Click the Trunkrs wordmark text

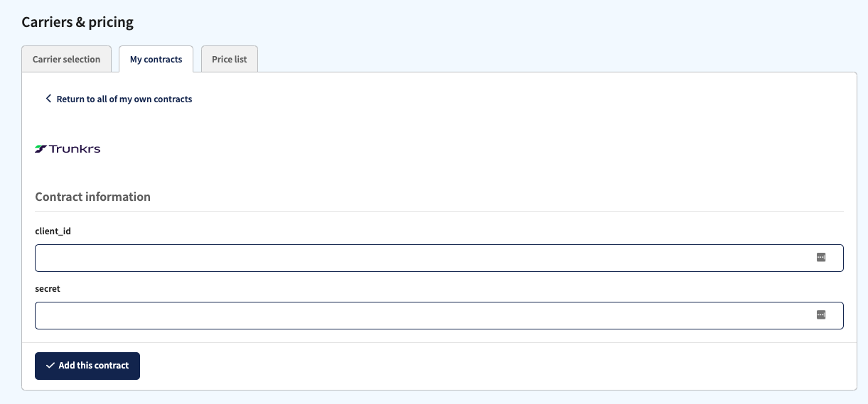(75, 149)
